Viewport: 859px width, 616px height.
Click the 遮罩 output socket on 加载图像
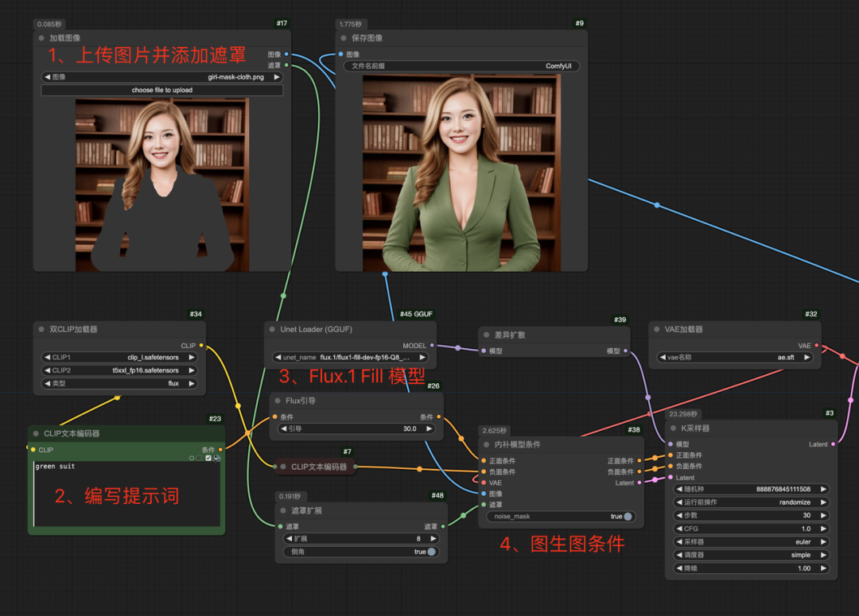(x=286, y=65)
